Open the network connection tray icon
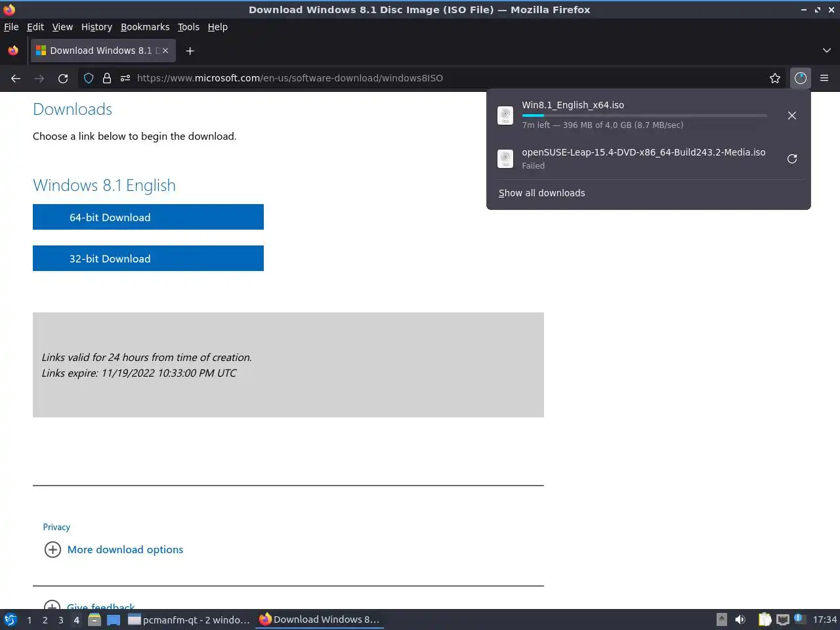 783,619
